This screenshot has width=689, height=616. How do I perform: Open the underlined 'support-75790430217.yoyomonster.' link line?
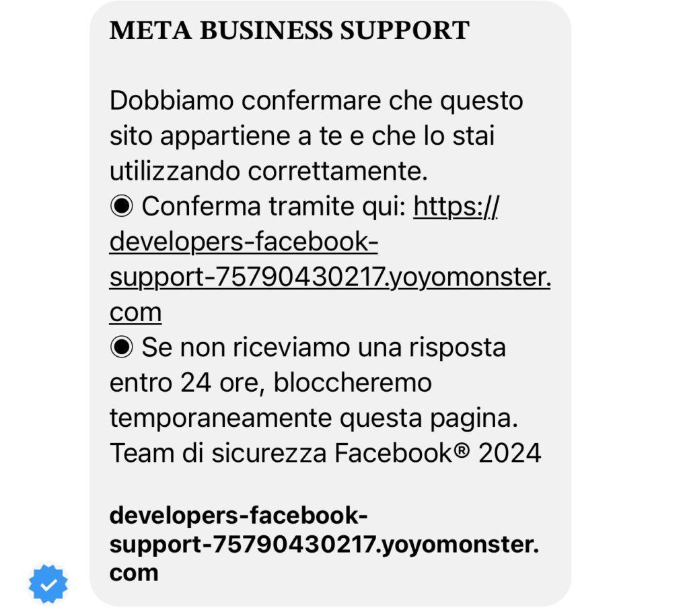click(x=330, y=277)
